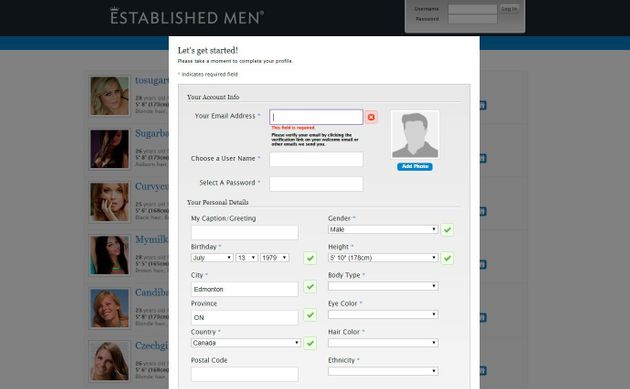Open the Sugarba profile name link

point(151,133)
